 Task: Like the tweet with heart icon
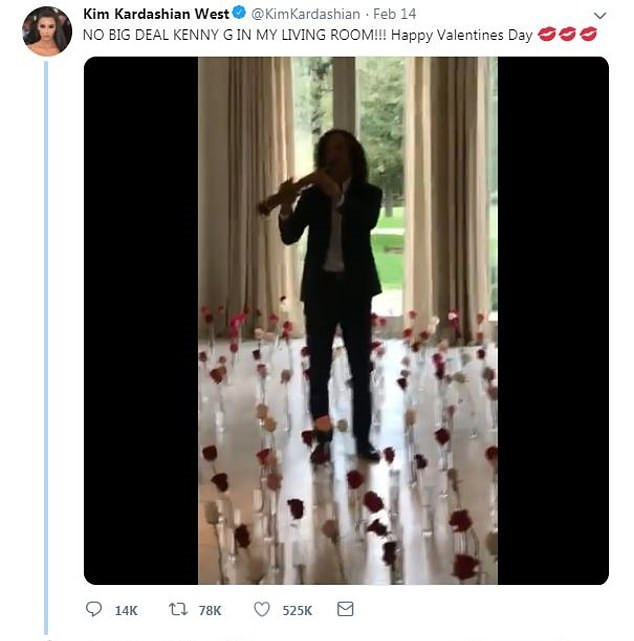pos(262,609)
